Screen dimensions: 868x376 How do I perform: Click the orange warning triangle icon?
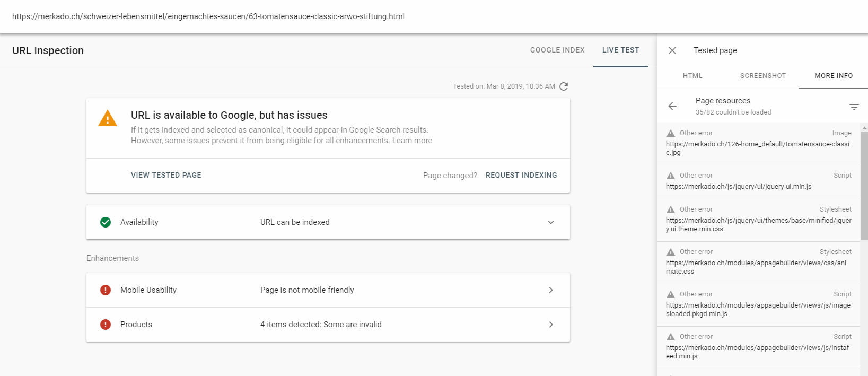[108, 118]
